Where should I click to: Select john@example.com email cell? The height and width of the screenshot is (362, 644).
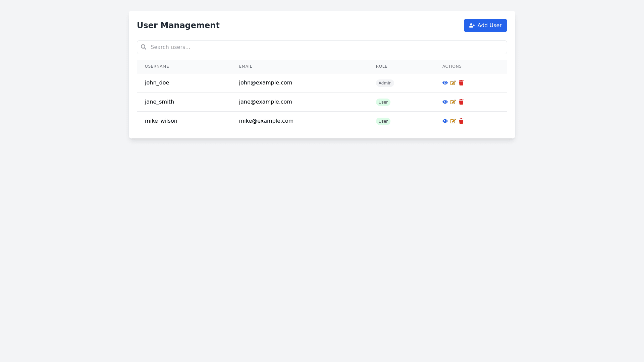[265, 83]
